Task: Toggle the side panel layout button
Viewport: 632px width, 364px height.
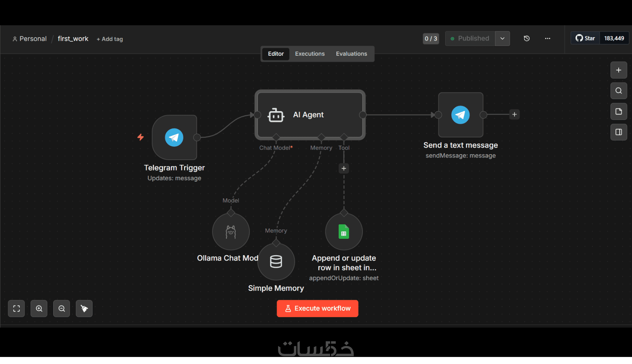Action: (619, 132)
